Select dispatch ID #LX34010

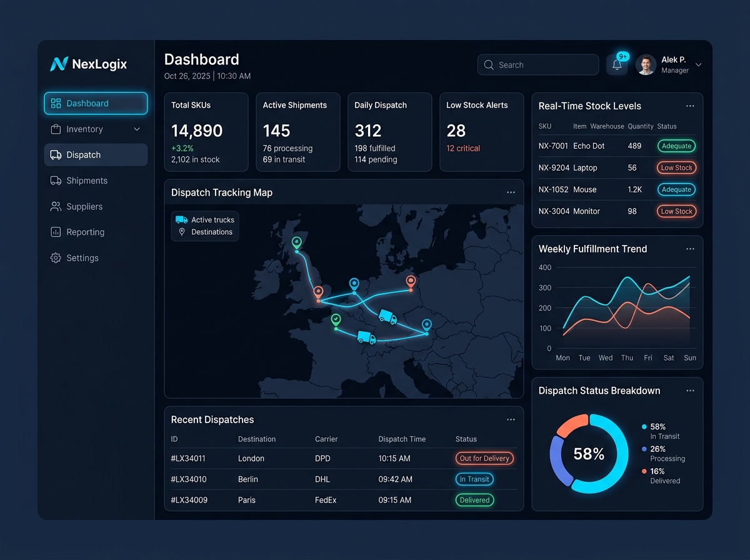click(188, 479)
